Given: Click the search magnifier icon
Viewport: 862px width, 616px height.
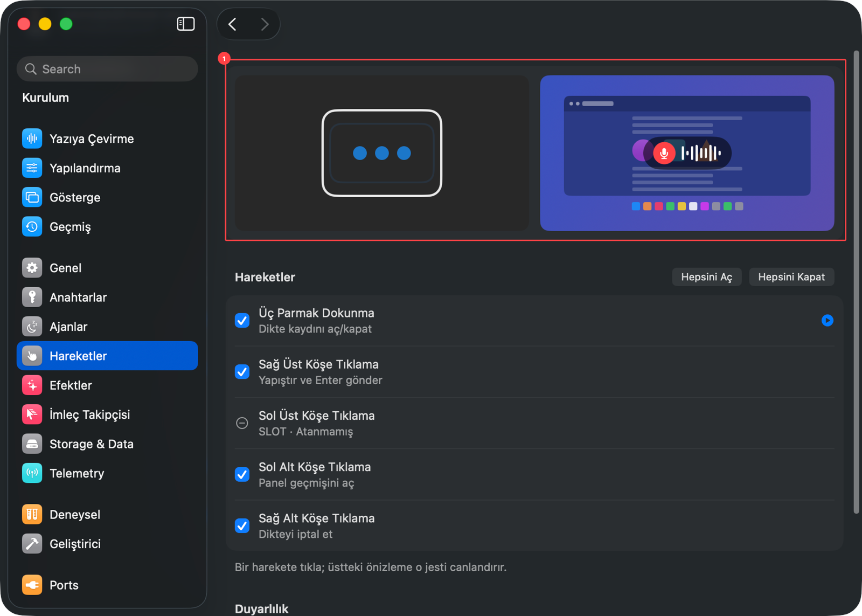Looking at the screenshot, I should tap(31, 69).
